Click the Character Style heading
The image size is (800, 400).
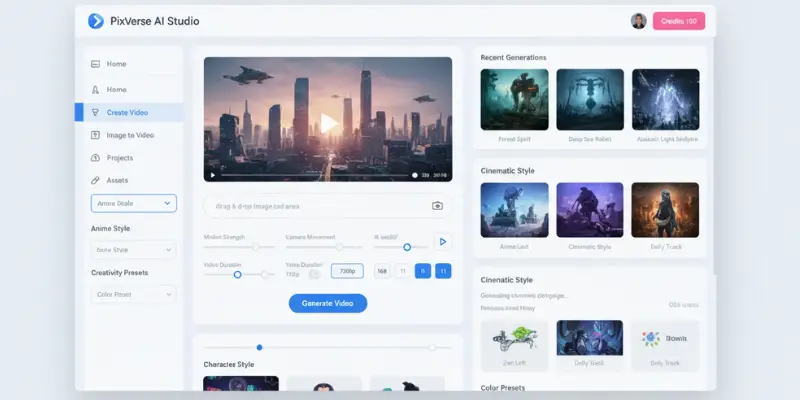point(229,364)
